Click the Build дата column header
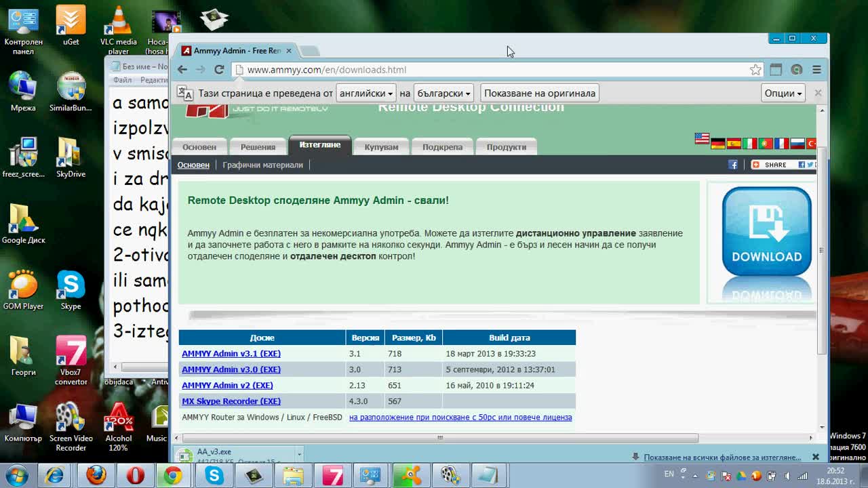The width and height of the screenshot is (868, 488). coord(509,338)
